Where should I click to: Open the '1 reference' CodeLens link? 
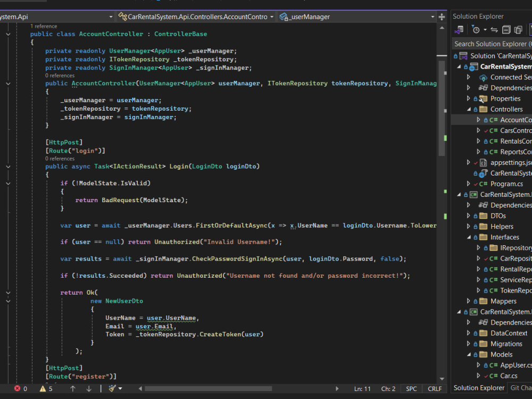(44, 26)
